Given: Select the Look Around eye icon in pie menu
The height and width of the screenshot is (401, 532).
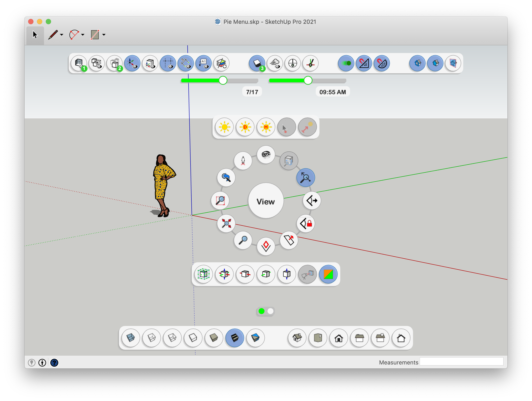Looking at the screenshot, I should (266, 155).
